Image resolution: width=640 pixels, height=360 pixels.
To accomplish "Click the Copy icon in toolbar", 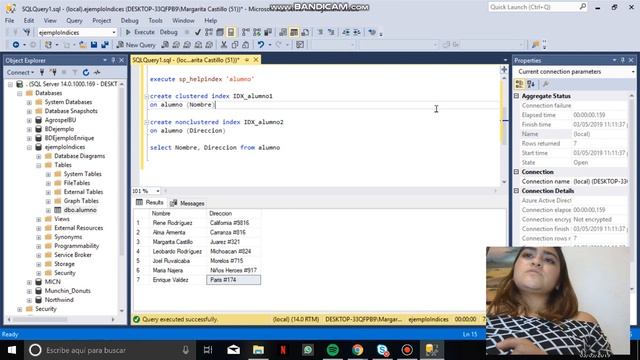I will 235,45.
